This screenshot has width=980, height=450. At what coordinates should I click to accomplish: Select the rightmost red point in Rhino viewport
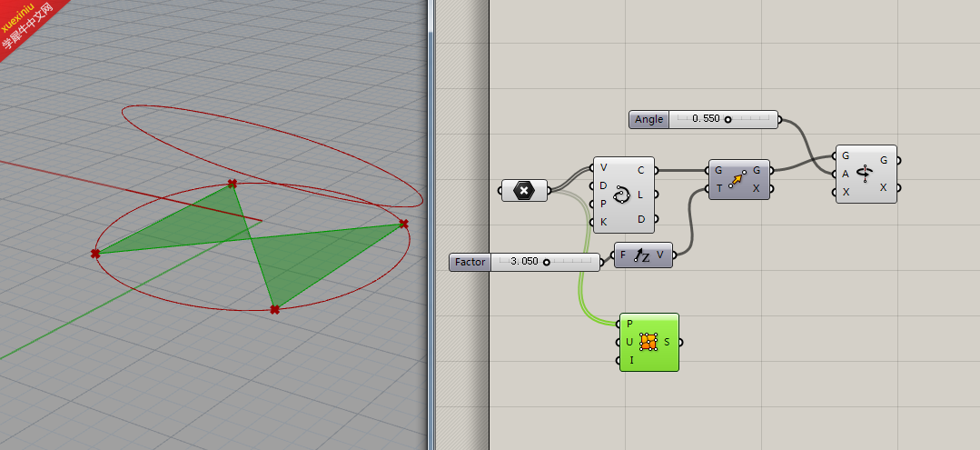pos(404,224)
